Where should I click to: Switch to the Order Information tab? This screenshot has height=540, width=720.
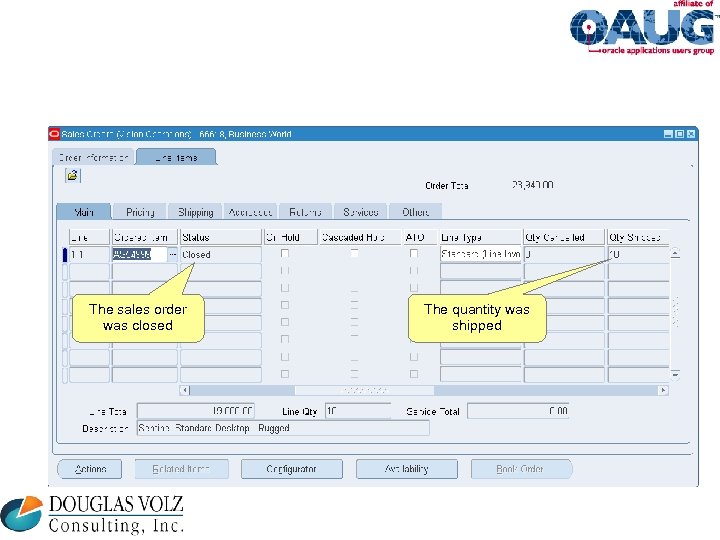93,158
